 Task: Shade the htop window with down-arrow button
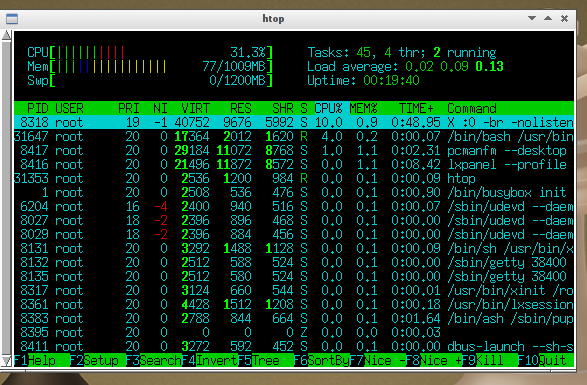(x=532, y=18)
